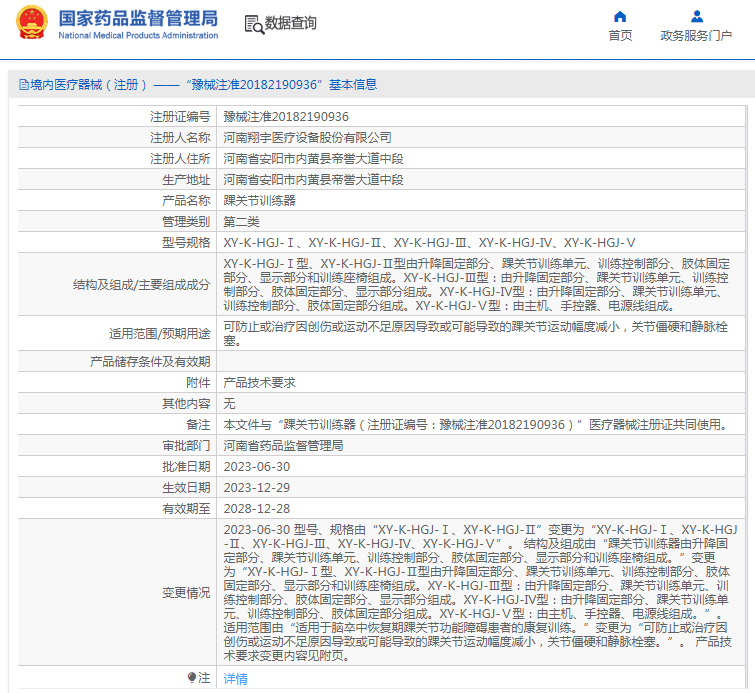Click the 注册人名称 row label
This screenshot has height=693, width=755.
180,138
